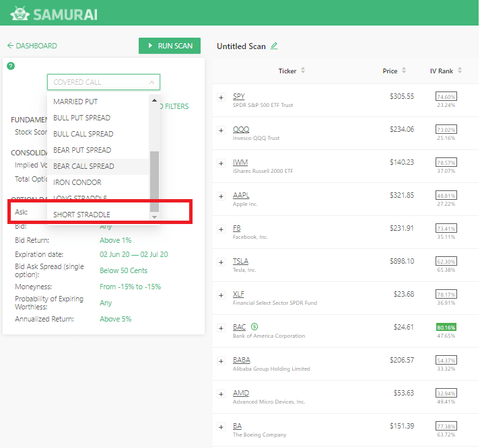Image resolution: width=480 pixels, height=448 pixels.
Task: Expand the BA row plus button
Action: coord(221,427)
